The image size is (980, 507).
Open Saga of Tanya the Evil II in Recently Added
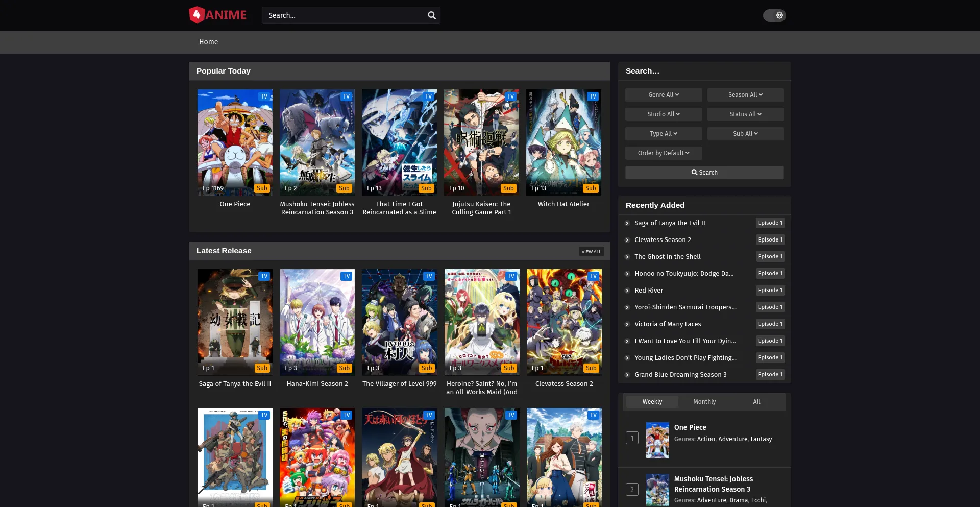coord(670,223)
